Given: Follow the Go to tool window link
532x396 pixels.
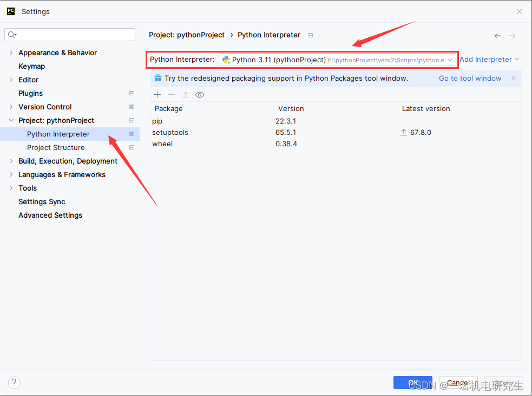Looking at the screenshot, I should click(470, 79).
